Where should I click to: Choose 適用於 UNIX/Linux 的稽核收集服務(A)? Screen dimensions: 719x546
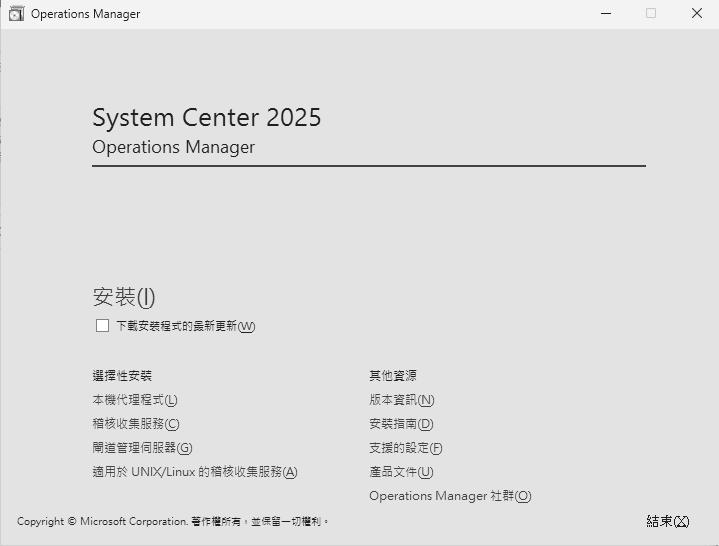pos(195,472)
